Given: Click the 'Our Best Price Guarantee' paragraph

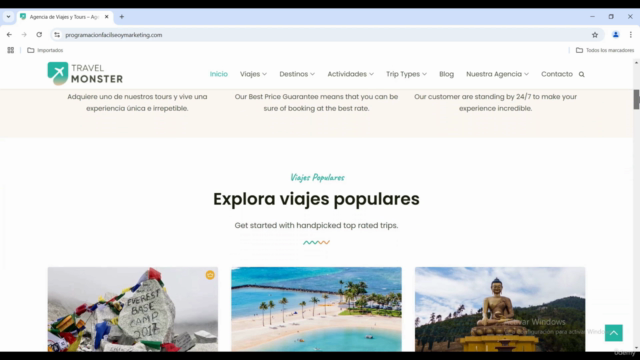Looking at the screenshot, I should tap(316, 102).
